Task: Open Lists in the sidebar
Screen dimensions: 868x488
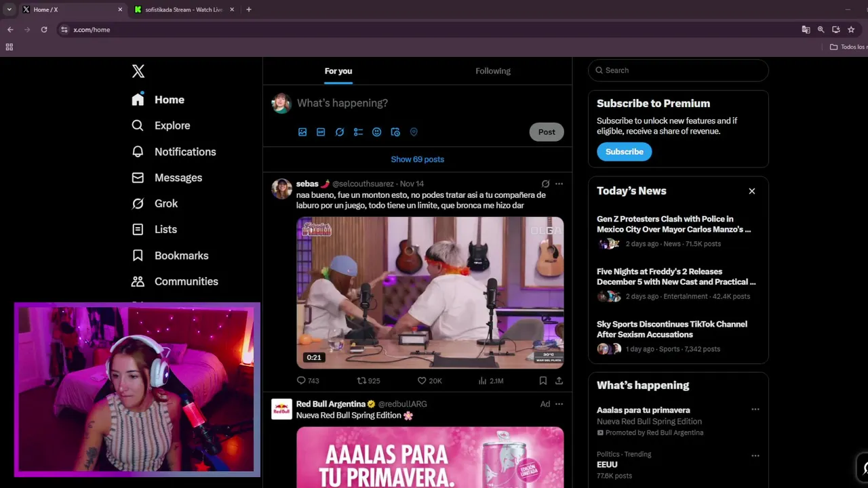Action: pyautogui.click(x=154, y=229)
